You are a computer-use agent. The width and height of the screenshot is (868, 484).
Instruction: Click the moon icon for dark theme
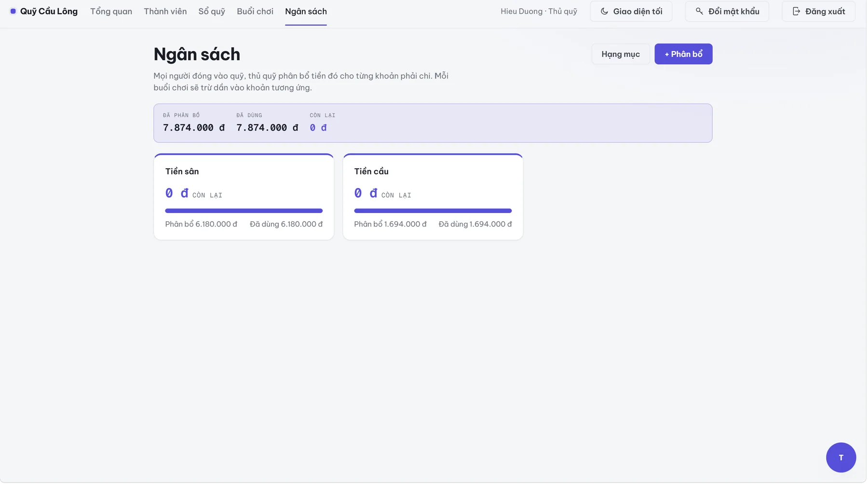click(x=605, y=11)
